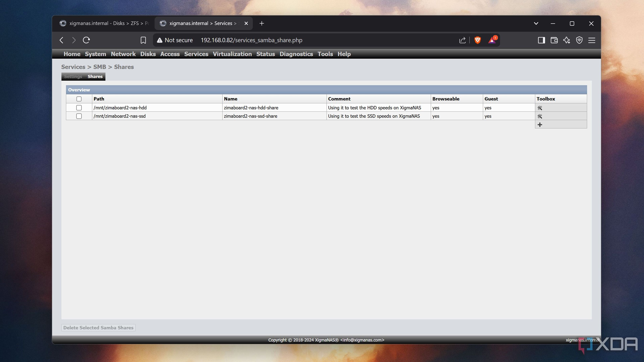The height and width of the screenshot is (362, 644).
Task: Open the browser hamburger menu
Action: pyautogui.click(x=592, y=40)
